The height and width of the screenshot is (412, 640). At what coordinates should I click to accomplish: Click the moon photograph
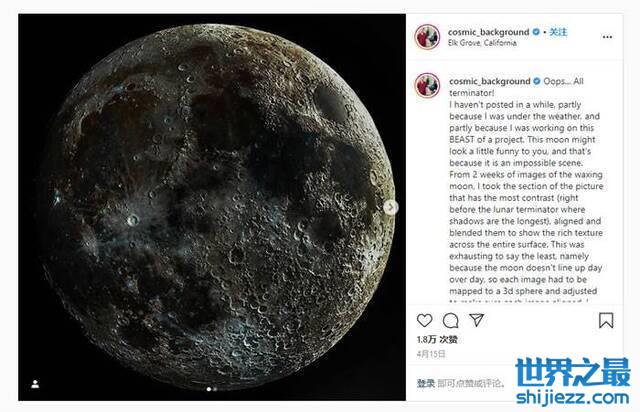click(212, 207)
